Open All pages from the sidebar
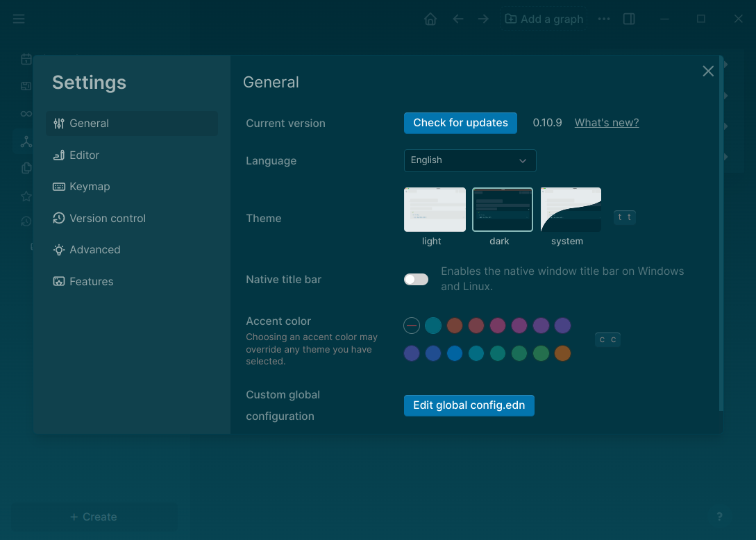756x540 pixels. pos(26,168)
